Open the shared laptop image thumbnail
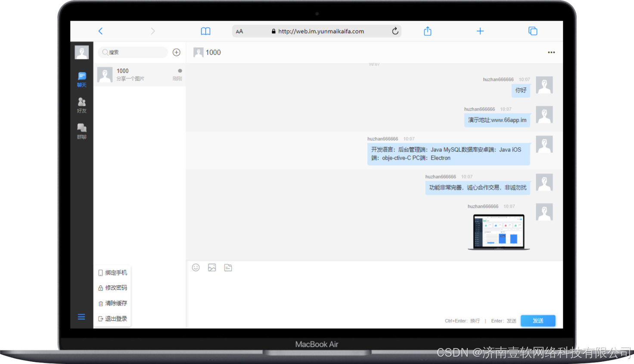634x364 pixels. pos(499,232)
